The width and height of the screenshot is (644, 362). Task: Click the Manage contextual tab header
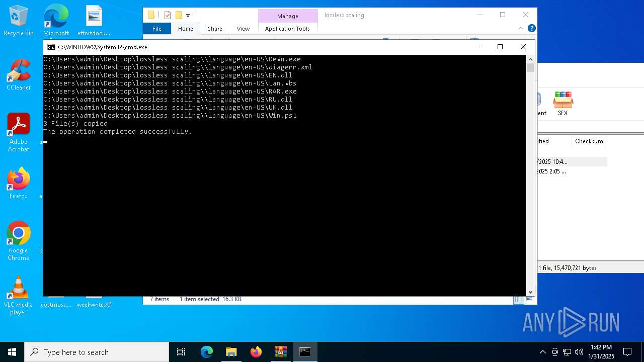click(288, 16)
